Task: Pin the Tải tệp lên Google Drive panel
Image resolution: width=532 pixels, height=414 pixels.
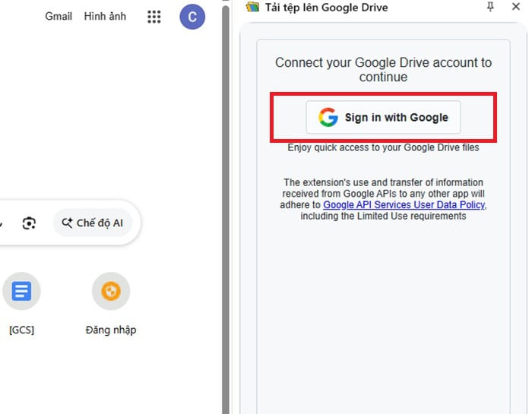Action: pyautogui.click(x=490, y=6)
